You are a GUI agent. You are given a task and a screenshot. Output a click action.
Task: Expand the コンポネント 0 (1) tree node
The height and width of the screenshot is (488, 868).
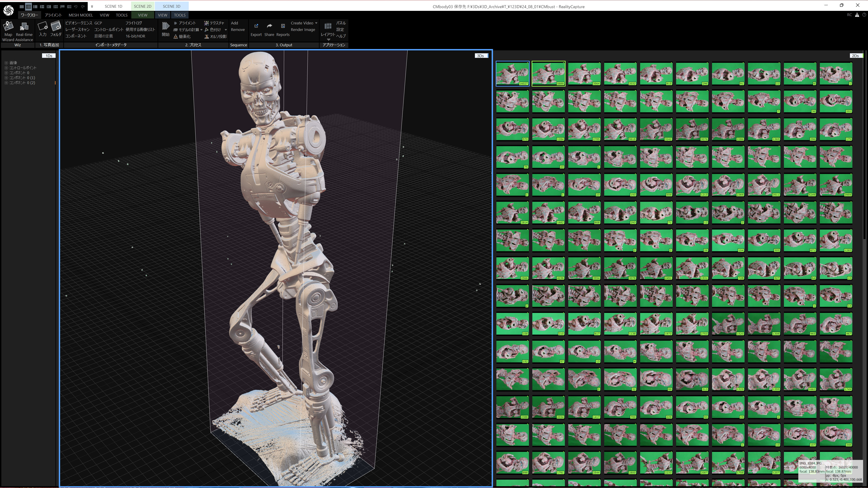point(6,78)
